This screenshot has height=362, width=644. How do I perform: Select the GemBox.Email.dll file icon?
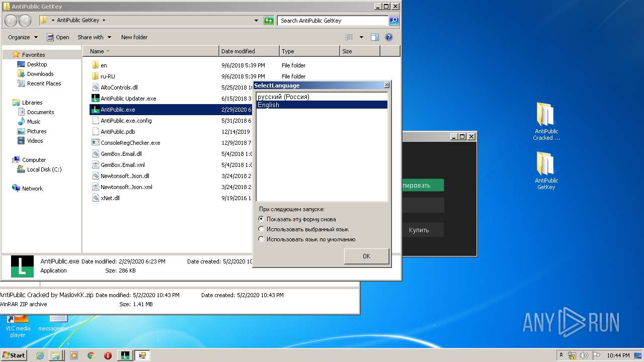tap(96, 154)
